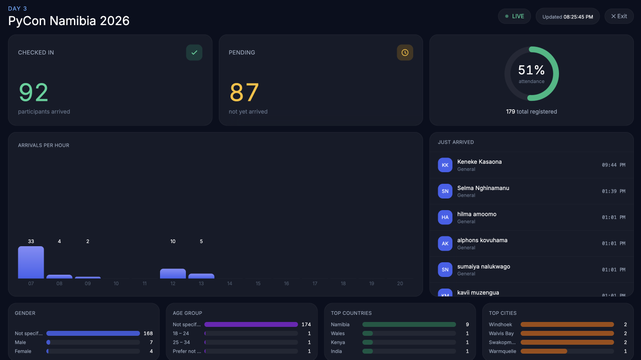The width and height of the screenshot is (641, 360).
Task: Select the 12 hour arrivals bar
Action: pyautogui.click(x=173, y=273)
